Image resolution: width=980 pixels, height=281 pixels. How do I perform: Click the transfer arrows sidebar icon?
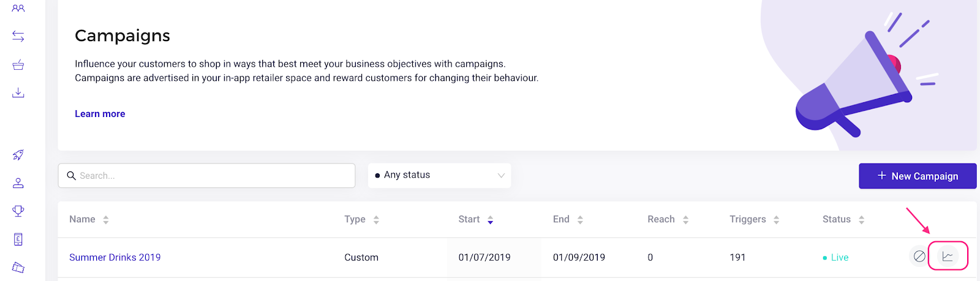click(18, 37)
